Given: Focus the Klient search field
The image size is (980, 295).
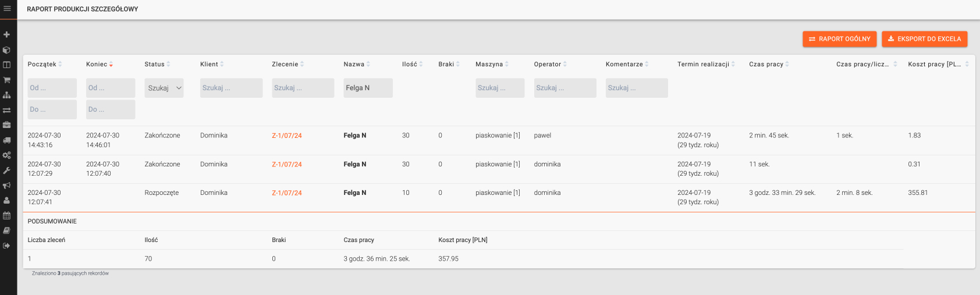Looking at the screenshot, I should [x=231, y=88].
